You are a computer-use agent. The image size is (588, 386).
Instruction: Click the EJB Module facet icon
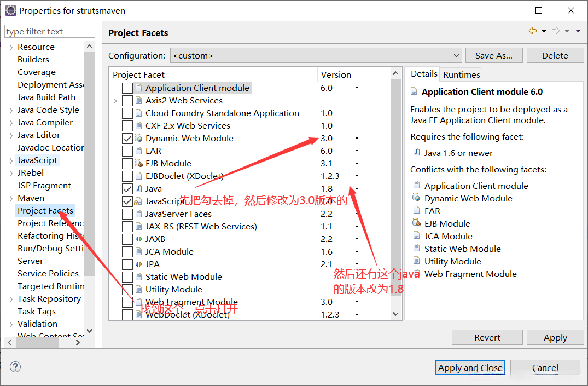tap(138, 164)
